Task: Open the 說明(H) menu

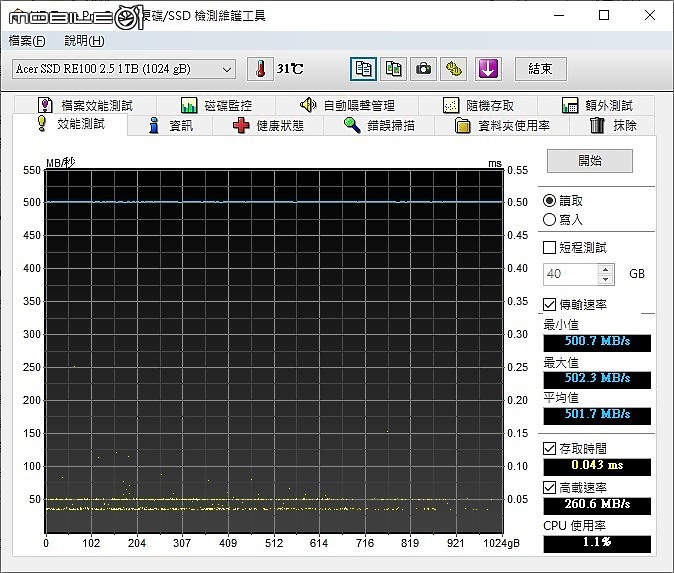Action: (84, 41)
